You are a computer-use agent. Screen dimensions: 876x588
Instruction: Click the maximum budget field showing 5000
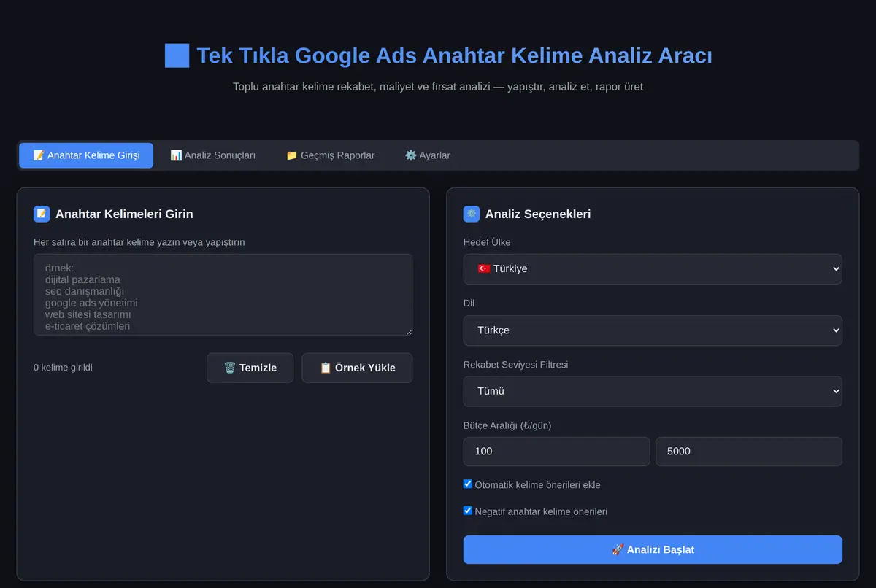[749, 452]
